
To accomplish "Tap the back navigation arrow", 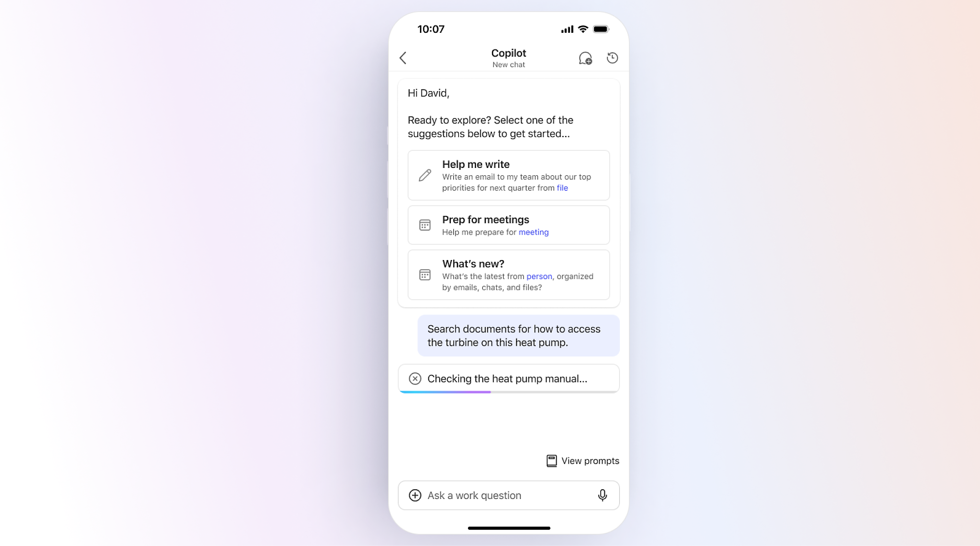I will [404, 58].
